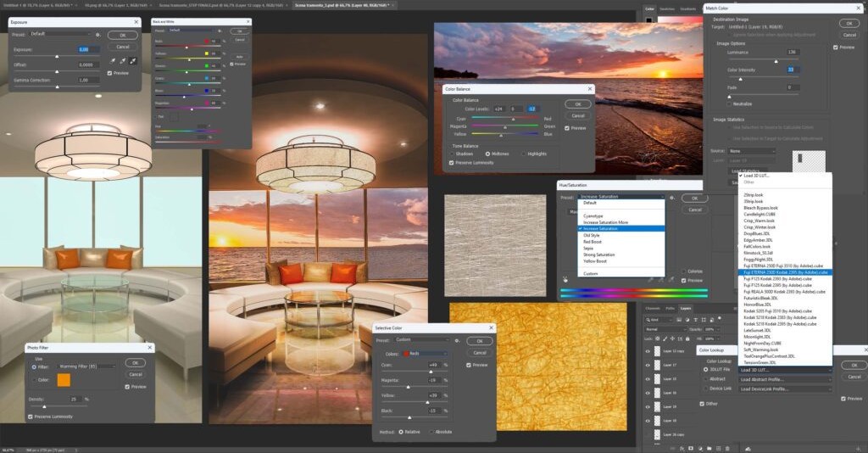This screenshot has width=868, height=453.
Task: Click the lock all padlock icon
Action: tap(687, 338)
